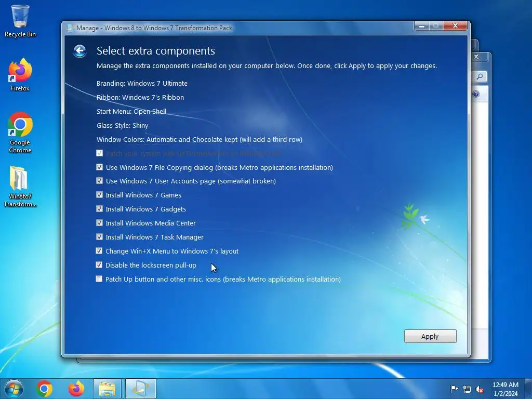The width and height of the screenshot is (532, 399).
Task: Minimize the Transformation Pack window
Action: (x=422, y=26)
